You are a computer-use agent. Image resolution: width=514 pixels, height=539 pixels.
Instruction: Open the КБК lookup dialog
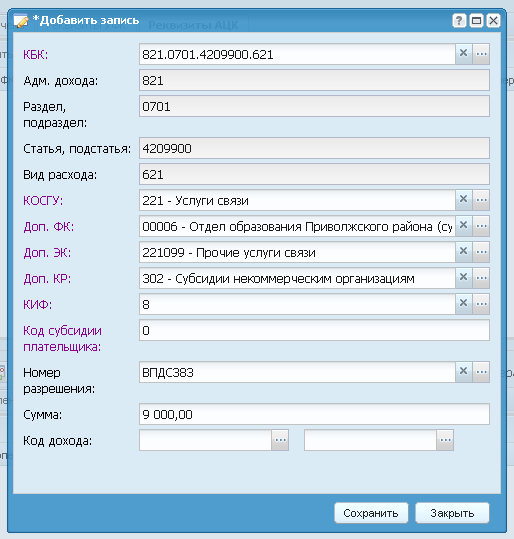(x=481, y=54)
